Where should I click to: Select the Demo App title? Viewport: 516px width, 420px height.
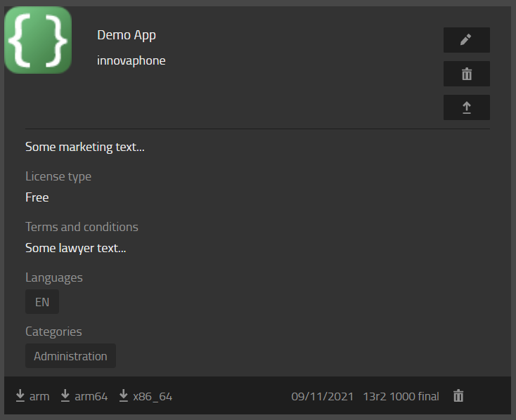[x=127, y=35]
